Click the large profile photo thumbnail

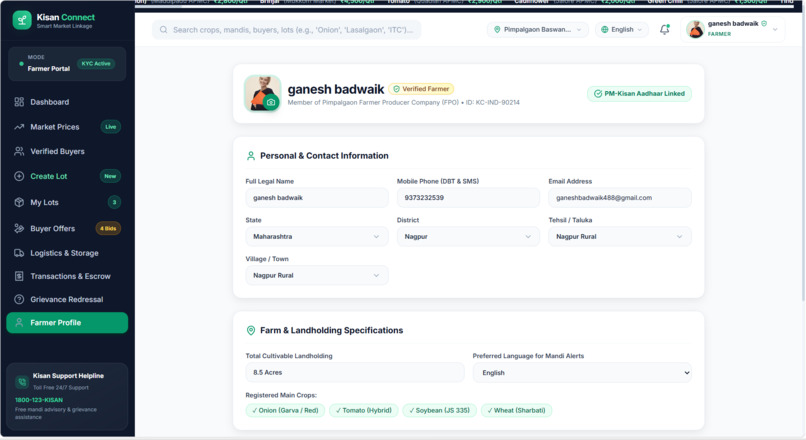pos(262,93)
